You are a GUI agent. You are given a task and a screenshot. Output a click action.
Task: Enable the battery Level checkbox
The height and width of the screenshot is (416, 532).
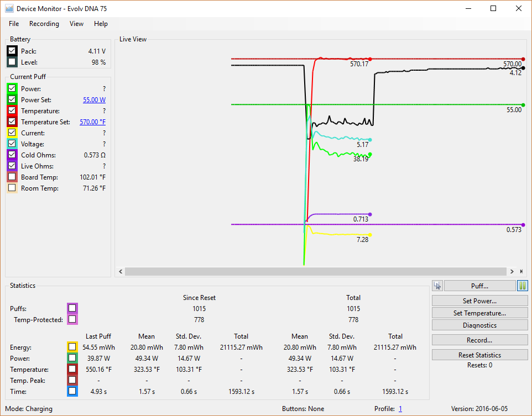click(x=12, y=62)
